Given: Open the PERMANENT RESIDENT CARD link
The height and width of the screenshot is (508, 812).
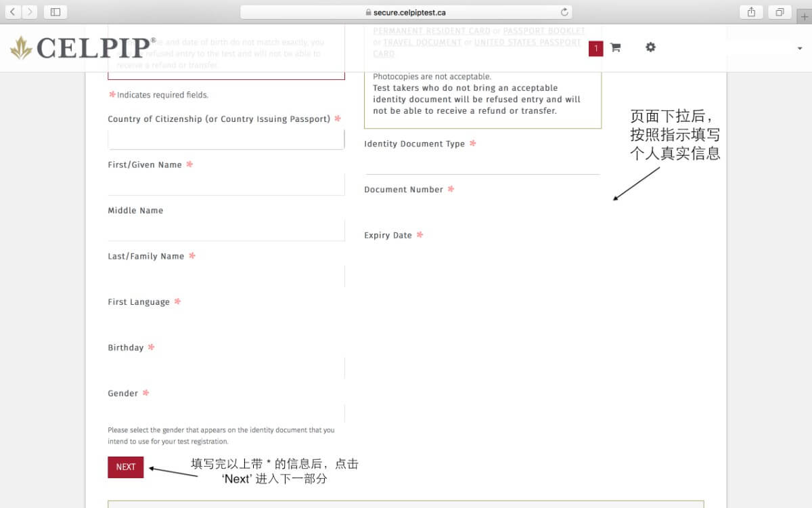Looking at the screenshot, I should (x=432, y=31).
